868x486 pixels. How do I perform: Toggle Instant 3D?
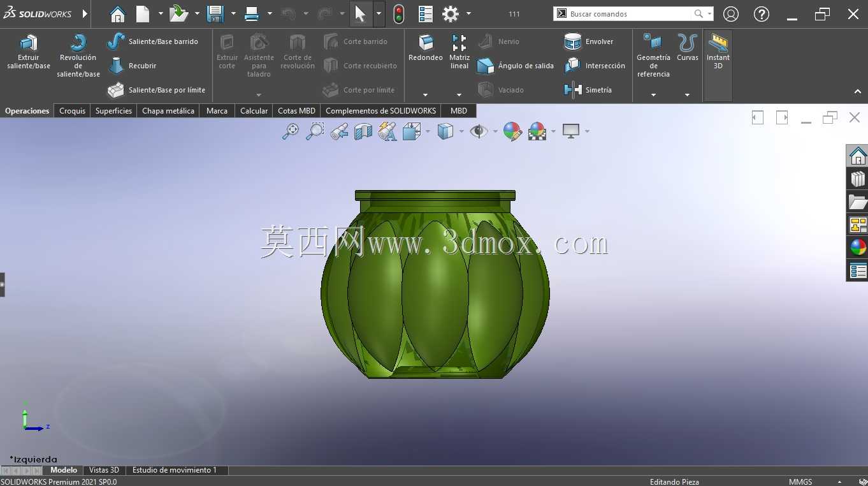pos(718,52)
